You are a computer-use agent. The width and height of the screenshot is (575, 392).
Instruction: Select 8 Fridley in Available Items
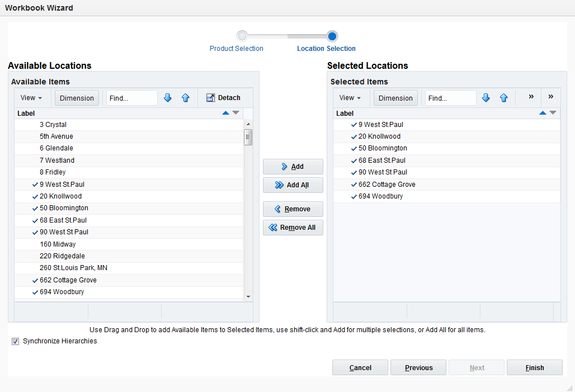click(129, 172)
